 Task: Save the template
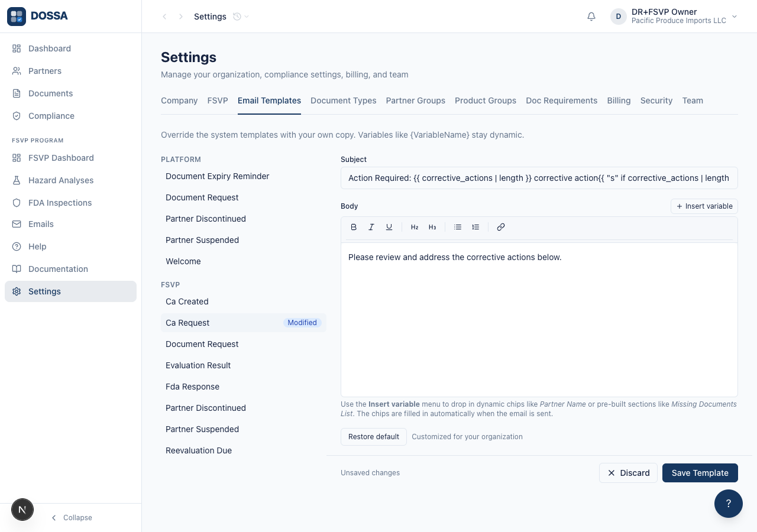pos(700,473)
